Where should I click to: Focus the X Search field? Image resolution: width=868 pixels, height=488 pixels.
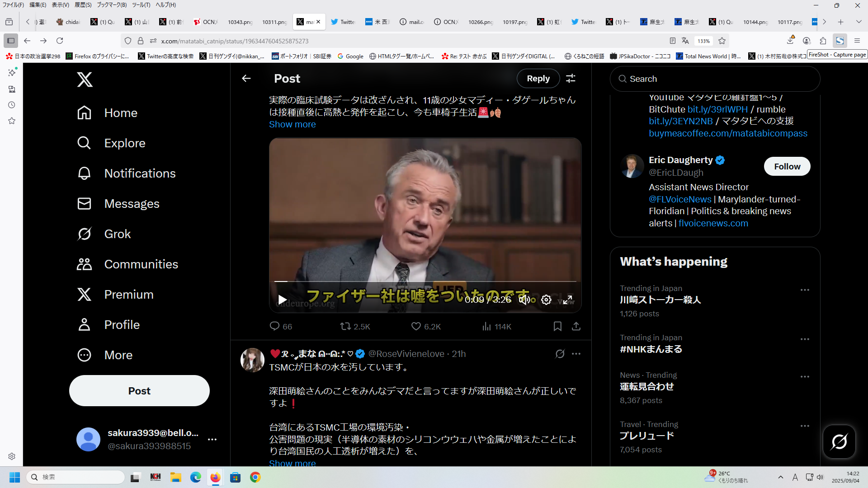coord(715,79)
